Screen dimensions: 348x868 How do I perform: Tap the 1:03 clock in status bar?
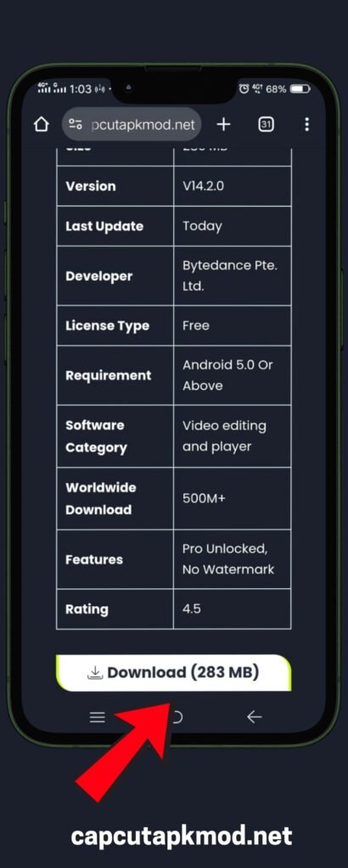pos(81,88)
